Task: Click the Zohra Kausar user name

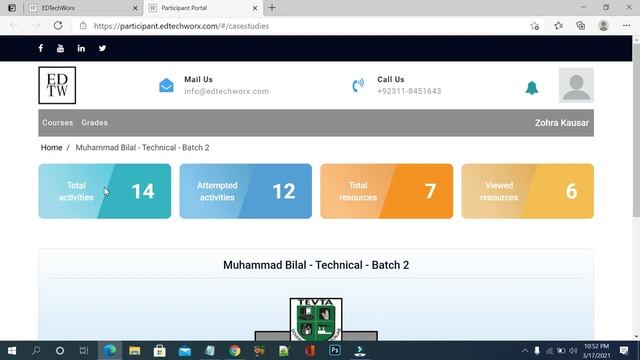Action: tap(562, 123)
